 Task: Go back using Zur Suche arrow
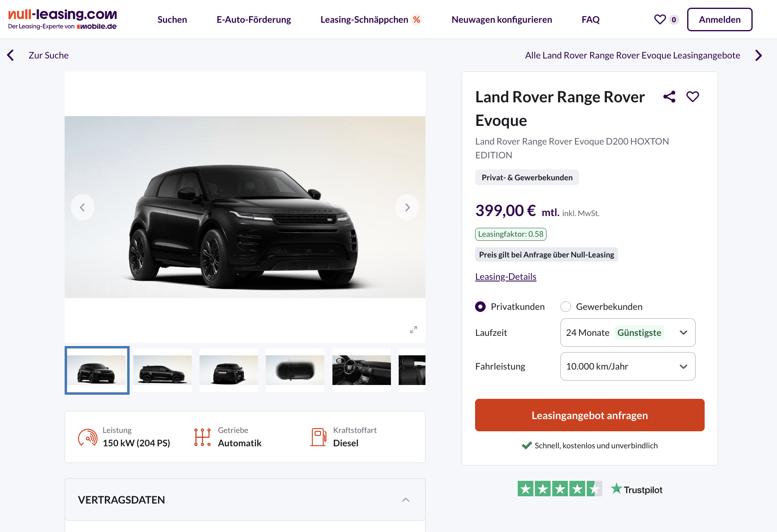11,55
